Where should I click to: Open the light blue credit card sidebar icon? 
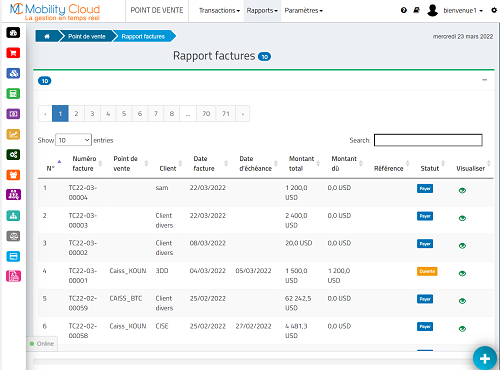[13, 256]
